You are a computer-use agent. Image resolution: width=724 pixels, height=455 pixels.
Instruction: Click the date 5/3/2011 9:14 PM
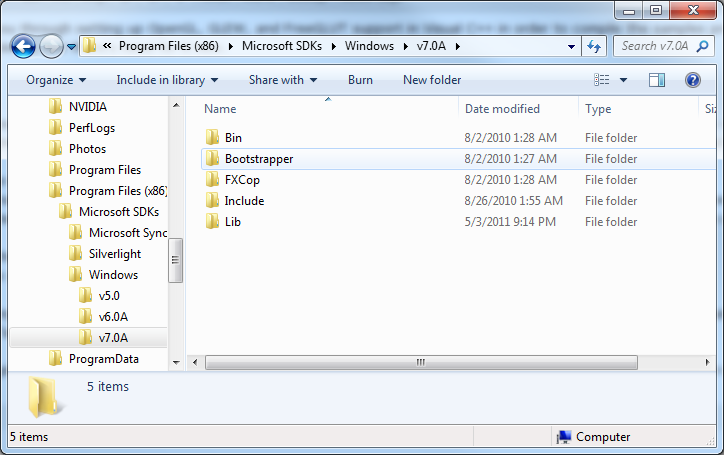coord(510,222)
